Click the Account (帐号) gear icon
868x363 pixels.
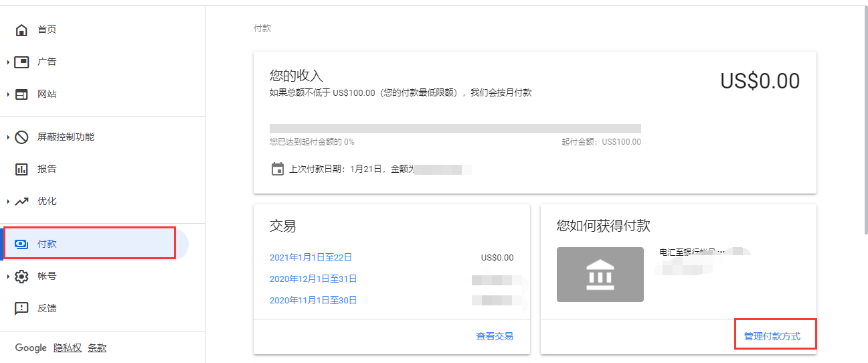(21, 277)
